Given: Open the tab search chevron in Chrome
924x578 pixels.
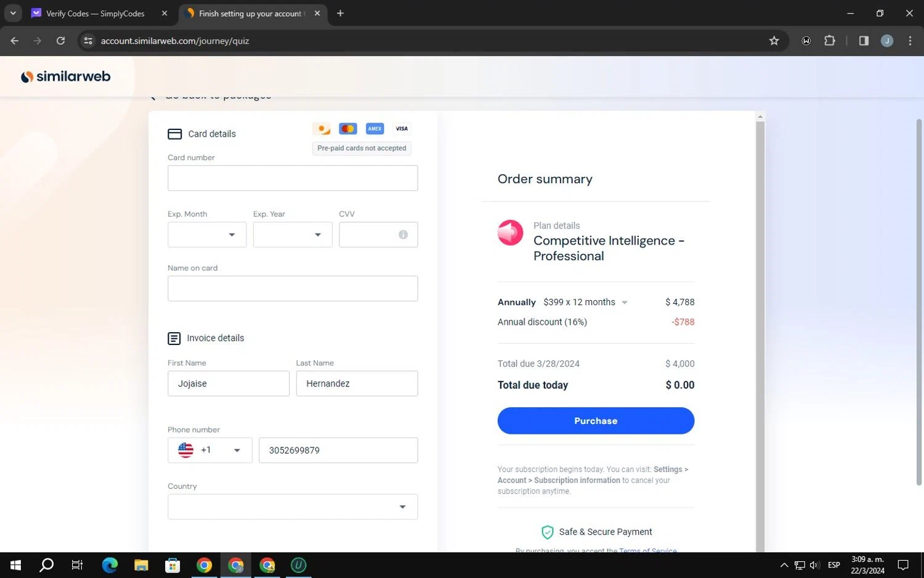Looking at the screenshot, I should (x=13, y=13).
